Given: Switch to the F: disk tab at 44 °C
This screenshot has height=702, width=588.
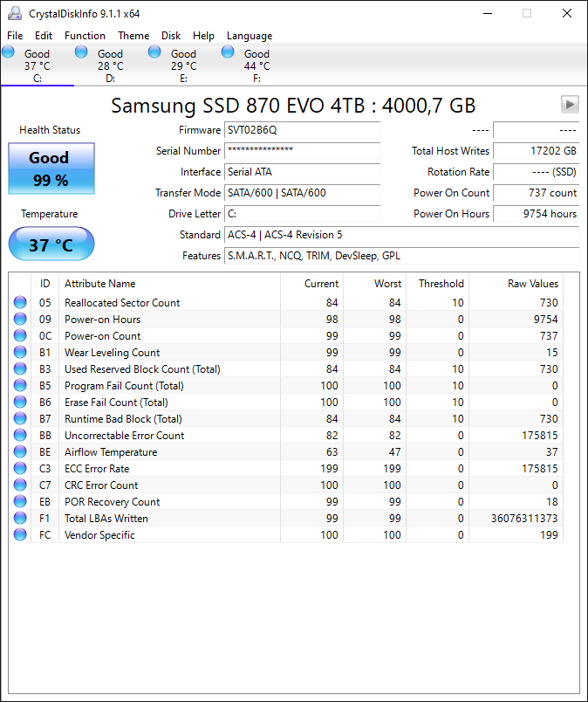Looking at the screenshot, I should [256, 65].
